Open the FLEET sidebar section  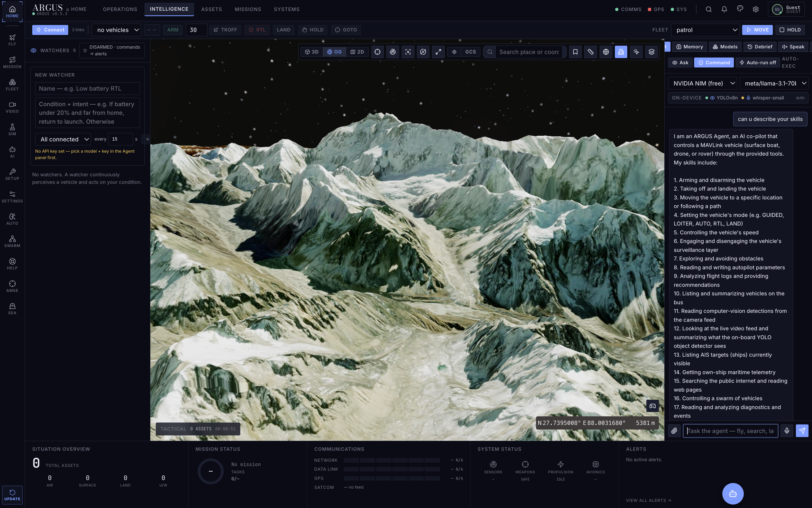pyautogui.click(x=12, y=85)
